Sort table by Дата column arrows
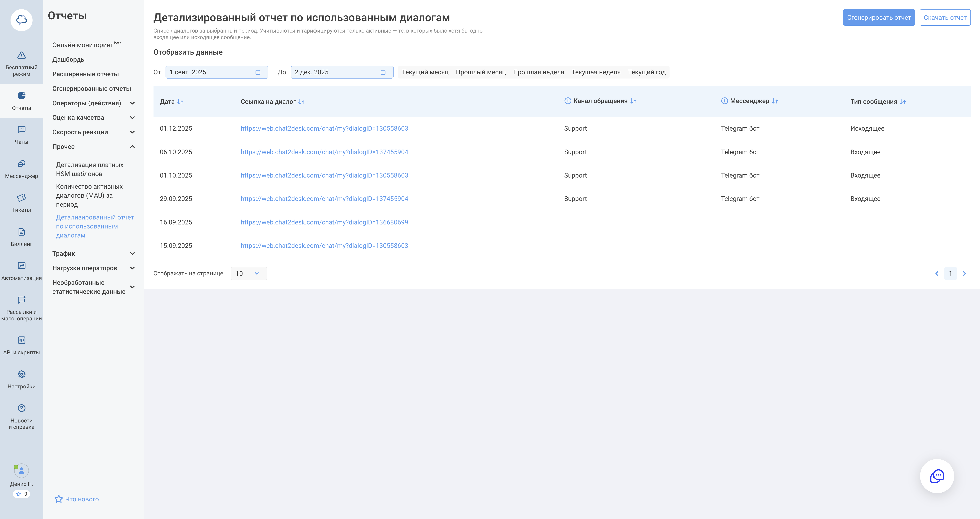The width and height of the screenshot is (980, 519). (180, 102)
